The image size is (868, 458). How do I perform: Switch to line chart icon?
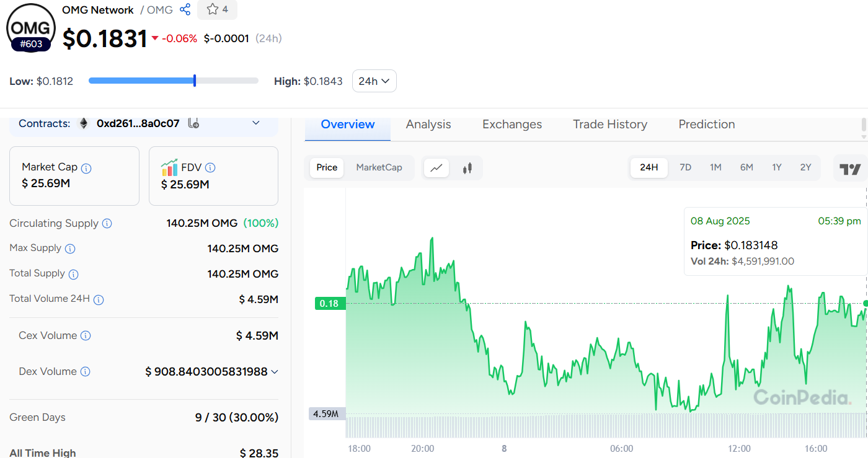click(436, 167)
